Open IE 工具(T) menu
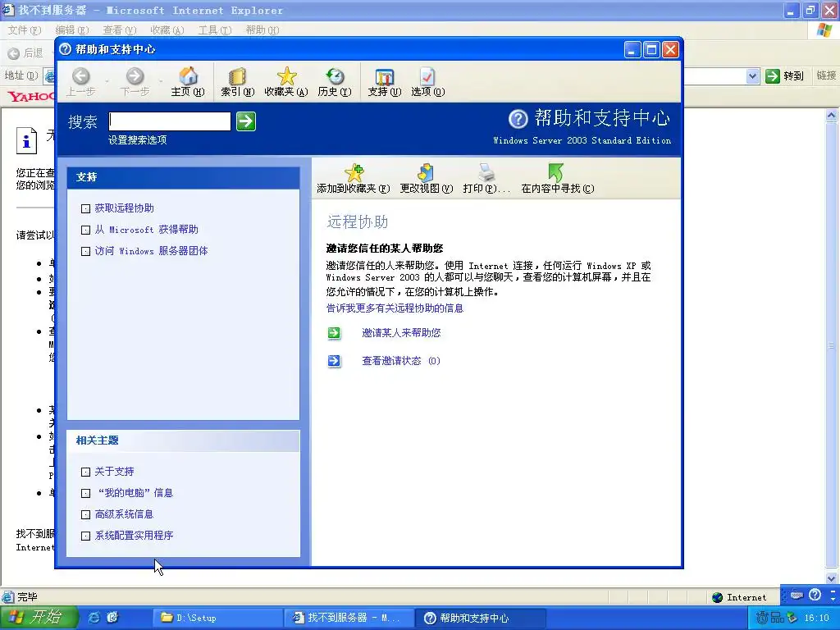Screen dimensions: 840x630 (214, 30)
